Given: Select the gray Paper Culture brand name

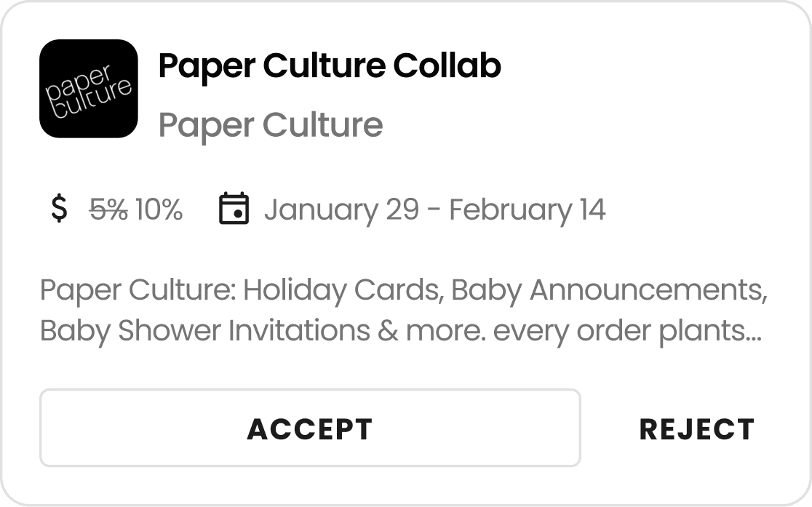Looking at the screenshot, I should pos(271,125).
